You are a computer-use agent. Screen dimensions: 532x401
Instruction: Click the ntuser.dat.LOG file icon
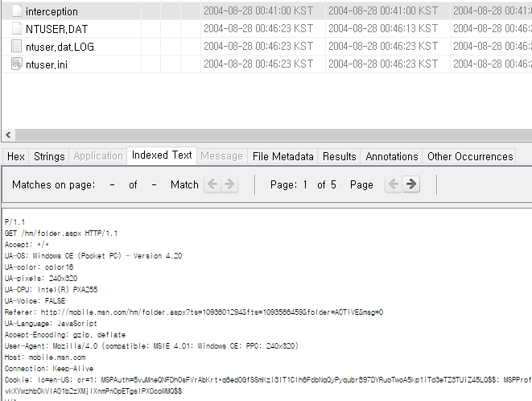coord(17,46)
